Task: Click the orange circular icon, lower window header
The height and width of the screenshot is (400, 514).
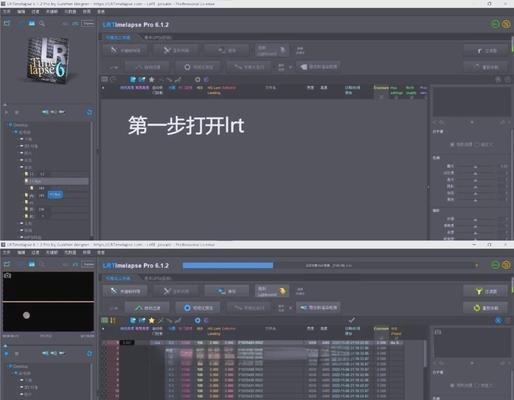Action: pos(506,265)
